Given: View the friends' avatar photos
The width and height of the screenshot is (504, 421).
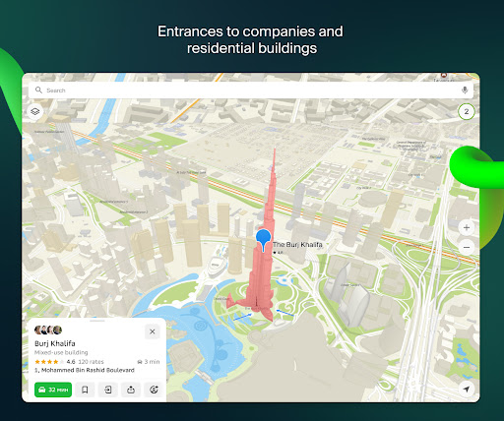Looking at the screenshot, I should point(48,330).
